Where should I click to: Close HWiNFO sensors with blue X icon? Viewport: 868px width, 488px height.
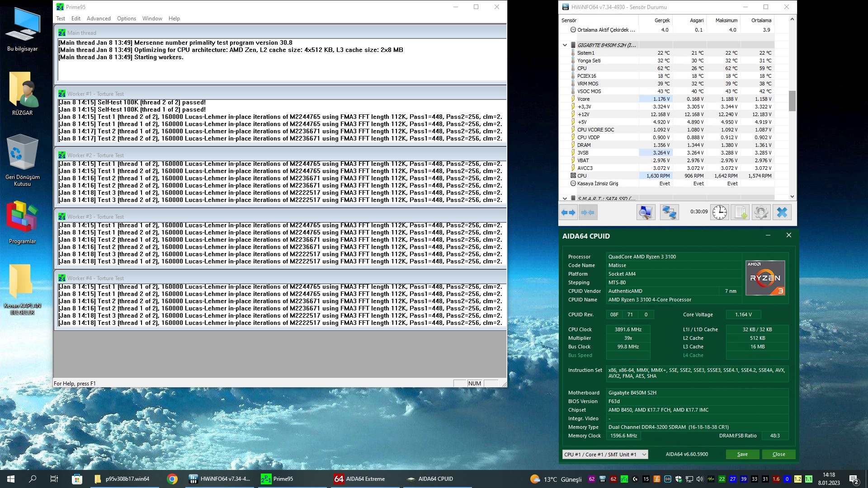coord(782,212)
